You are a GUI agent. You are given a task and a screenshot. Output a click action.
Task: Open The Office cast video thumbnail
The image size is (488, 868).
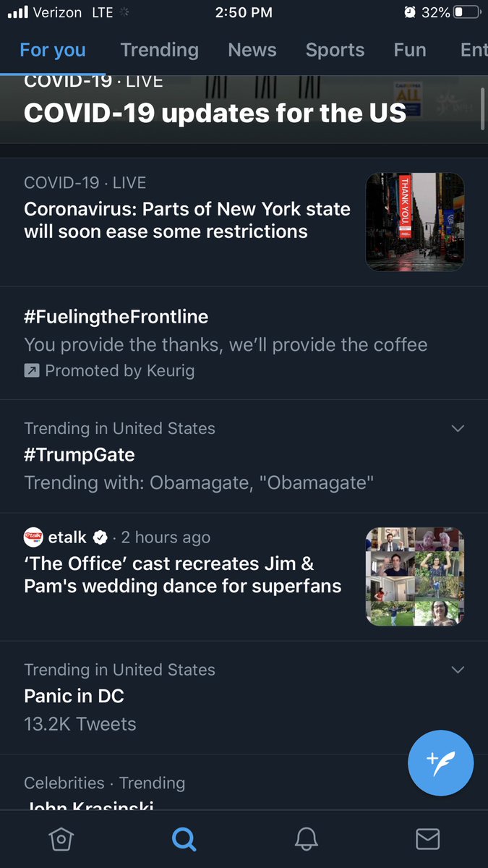click(x=415, y=576)
